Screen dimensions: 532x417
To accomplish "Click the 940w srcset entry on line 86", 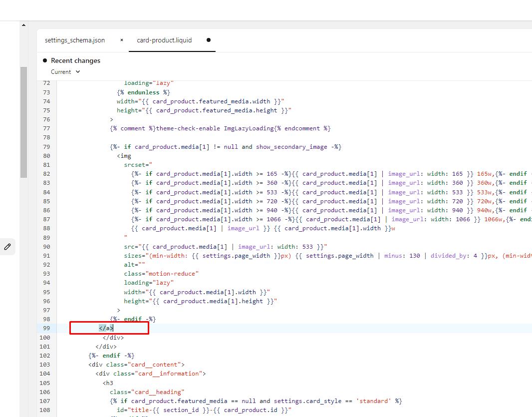I will (485, 210).
